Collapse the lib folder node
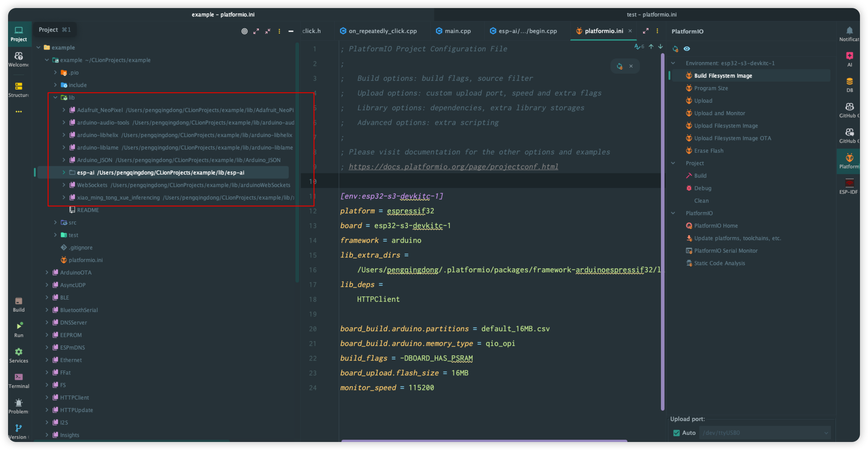868x450 pixels. 55,97
